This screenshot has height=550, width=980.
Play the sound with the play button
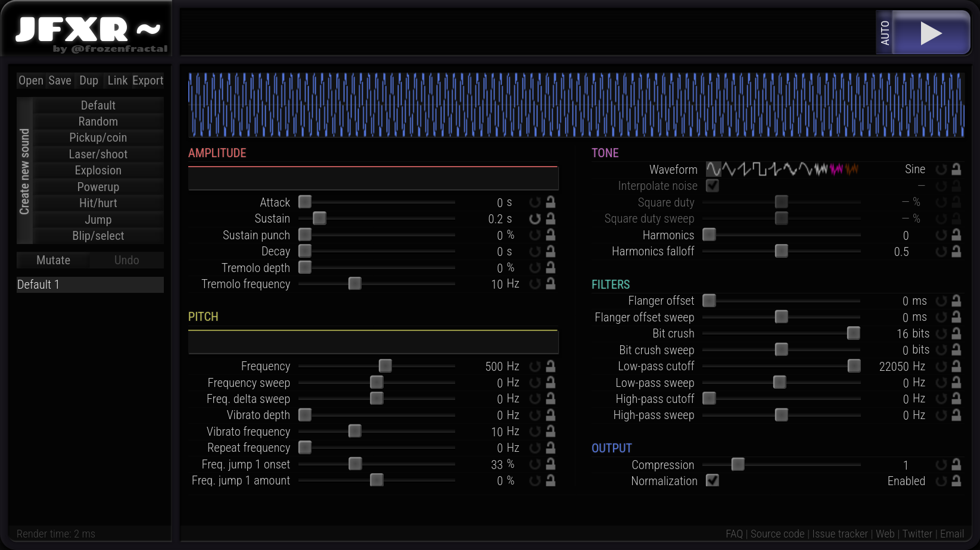click(931, 33)
